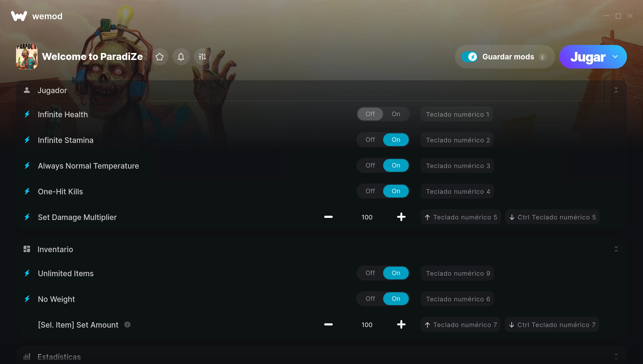Turn off One-Hit Kills

point(370,191)
